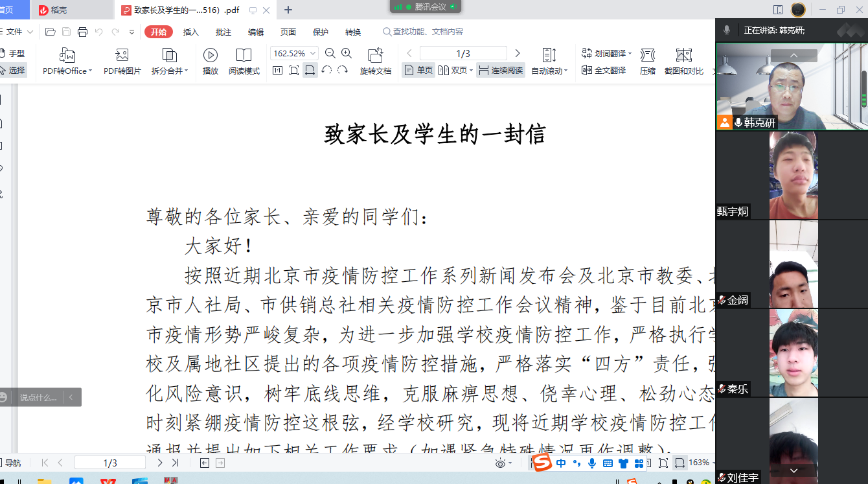Click the 全文翻译 button
Image resolution: width=868 pixels, height=484 pixels.
(604, 71)
